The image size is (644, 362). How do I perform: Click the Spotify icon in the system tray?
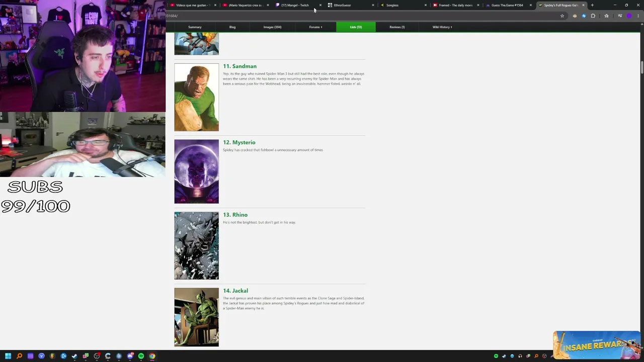(x=496, y=356)
